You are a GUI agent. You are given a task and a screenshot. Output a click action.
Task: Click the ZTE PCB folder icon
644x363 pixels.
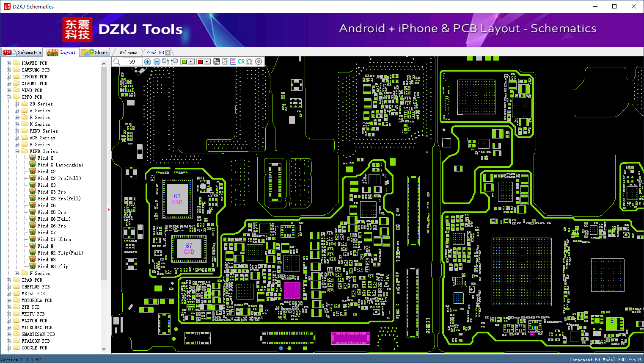(17, 307)
